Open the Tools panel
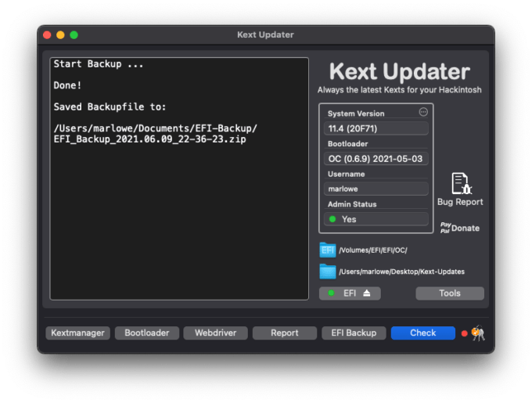 click(450, 293)
